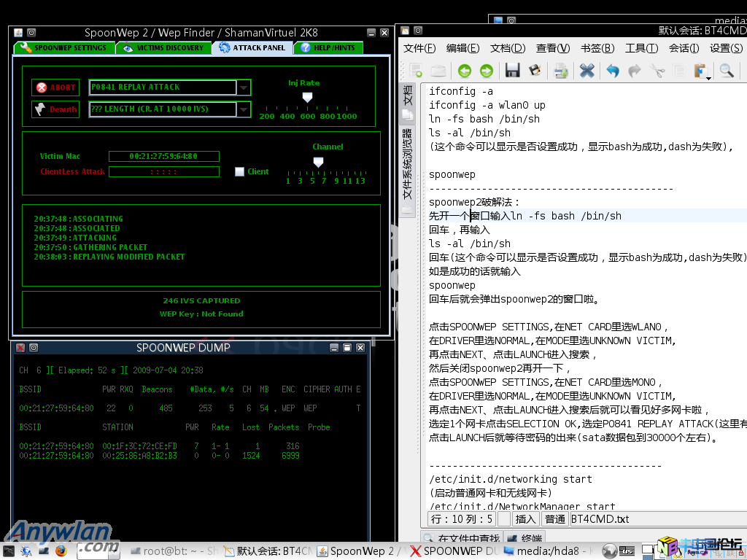Click the save-as floppy with pencil icon
747x560 pixels.
[x=535, y=71]
